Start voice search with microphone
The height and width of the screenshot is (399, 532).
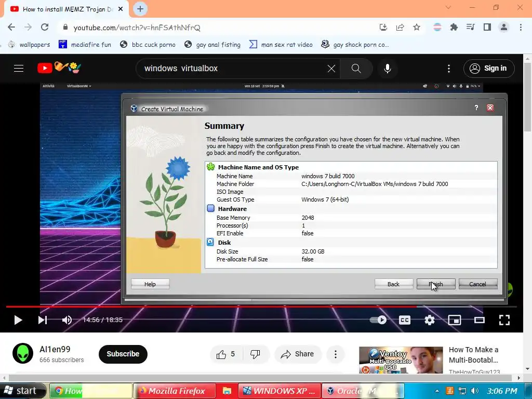click(387, 69)
